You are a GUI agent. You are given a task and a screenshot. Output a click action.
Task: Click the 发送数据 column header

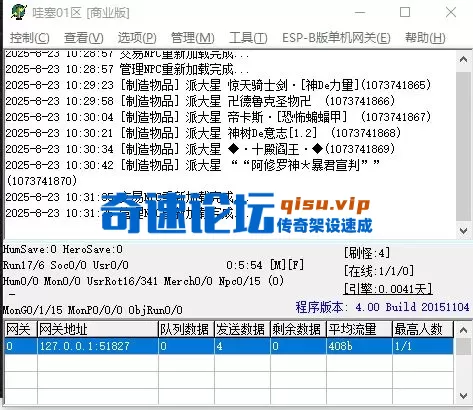pyautogui.click(x=242, y=329)
